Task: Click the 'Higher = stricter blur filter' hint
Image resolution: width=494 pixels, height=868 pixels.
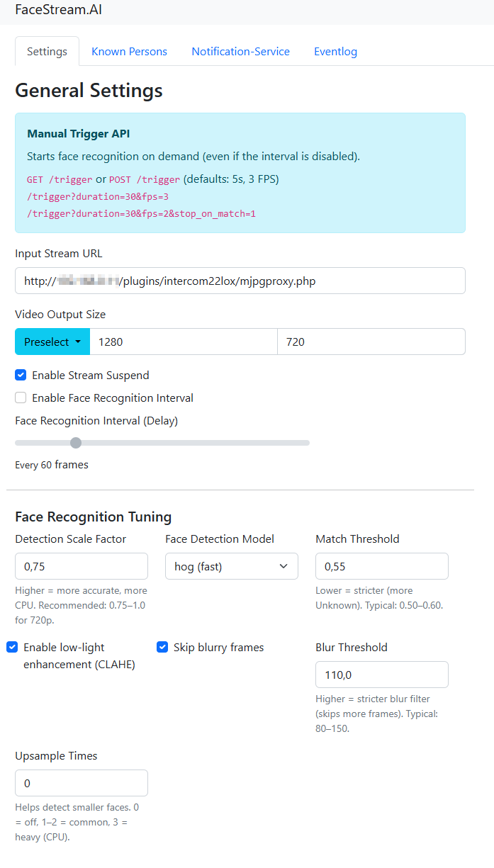Action: [x=376, y=714]
